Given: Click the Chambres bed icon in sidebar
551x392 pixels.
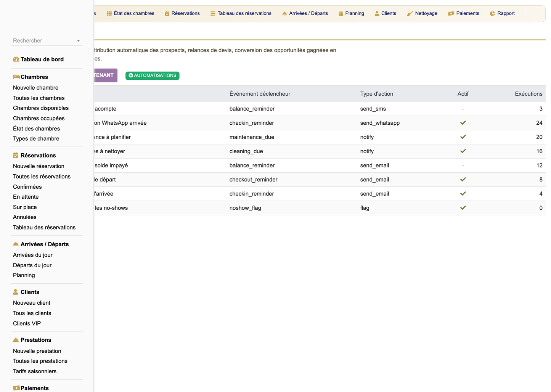Looking at the screenshot, I should [x=16, y=77].
